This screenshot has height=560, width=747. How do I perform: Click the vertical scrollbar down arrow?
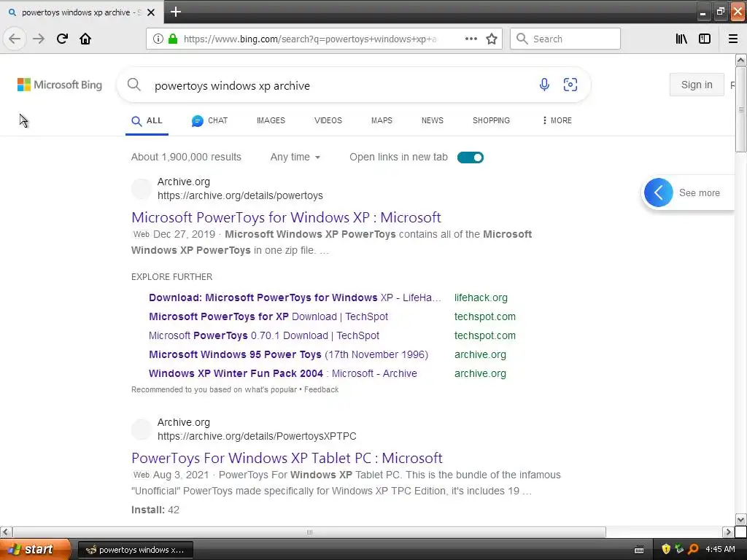point(740,519)
